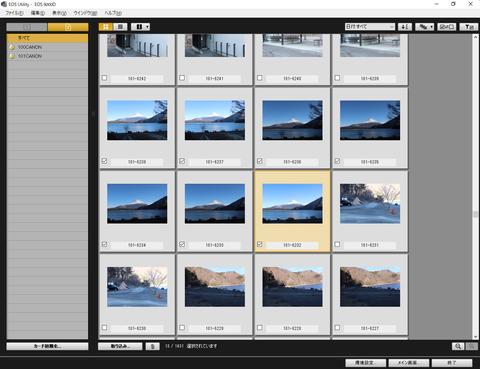
Task: Check the checkbox for image 101-6242
Action: 104,78
